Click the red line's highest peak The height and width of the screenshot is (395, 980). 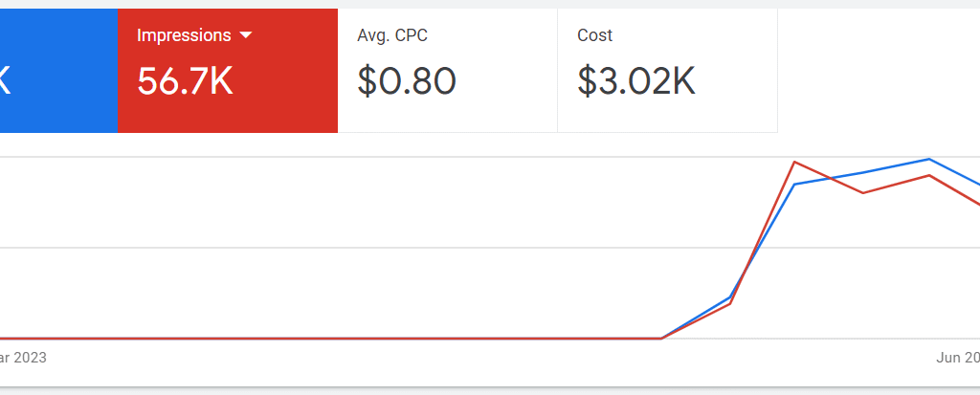(x=794, y=162)
